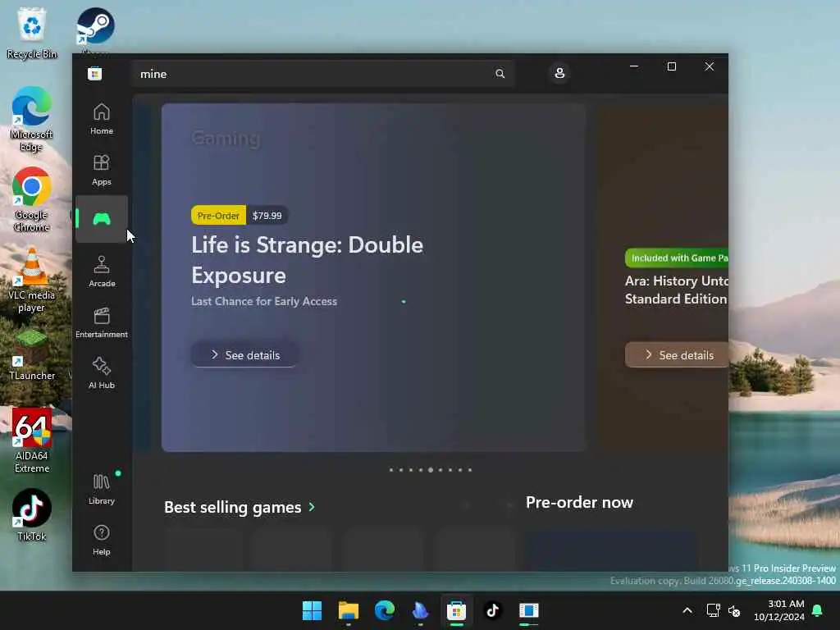Screen dimensions: 840x630
Task: Open Help in Store sidebar
Action: pyautogui.click(x=101, y=540)
